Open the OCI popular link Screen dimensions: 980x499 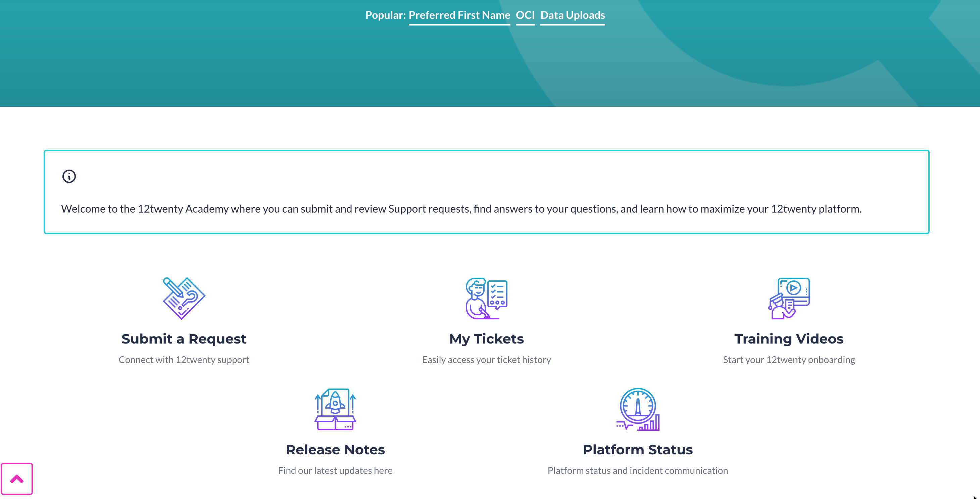[525, 15]
